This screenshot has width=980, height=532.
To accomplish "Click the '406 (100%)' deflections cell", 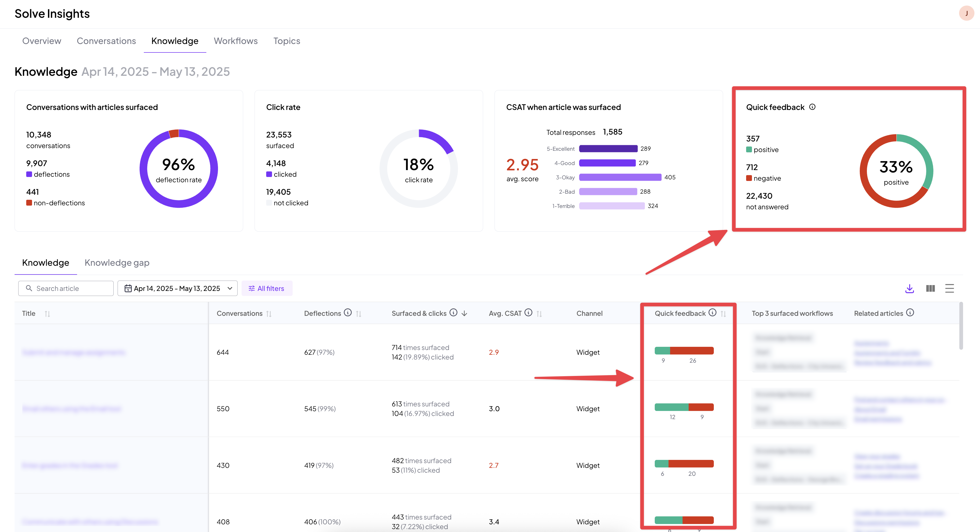I will point(322,522).
